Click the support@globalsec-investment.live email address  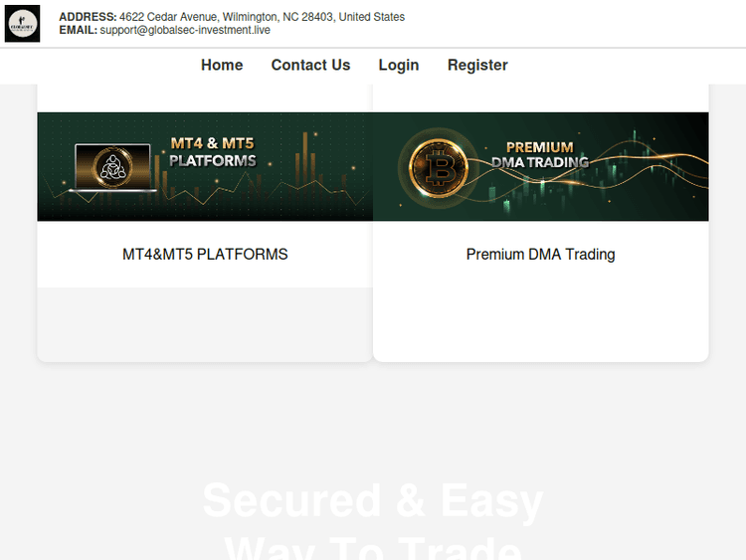[185, 30]
